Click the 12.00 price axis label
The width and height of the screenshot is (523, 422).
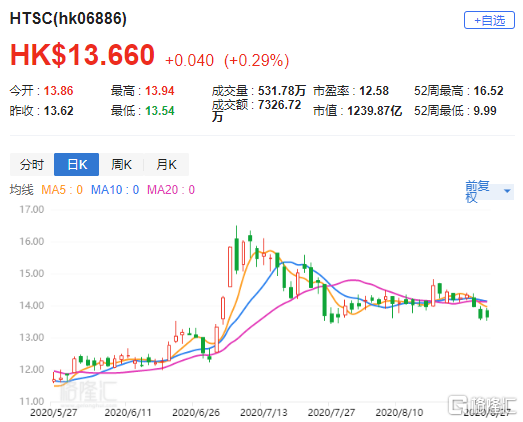(x=32, y=370)
